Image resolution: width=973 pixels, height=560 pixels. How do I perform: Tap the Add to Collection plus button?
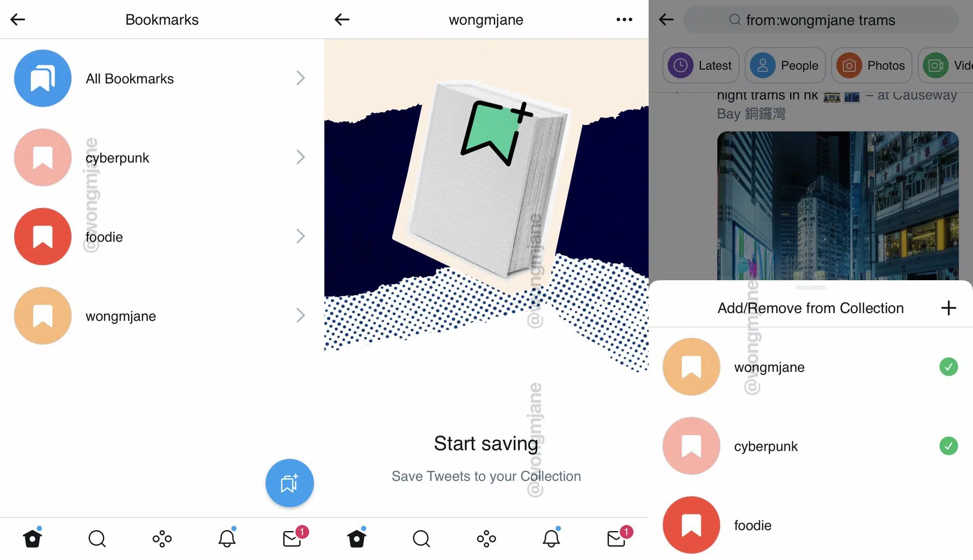pyautogui.click(x=949, y=308)
